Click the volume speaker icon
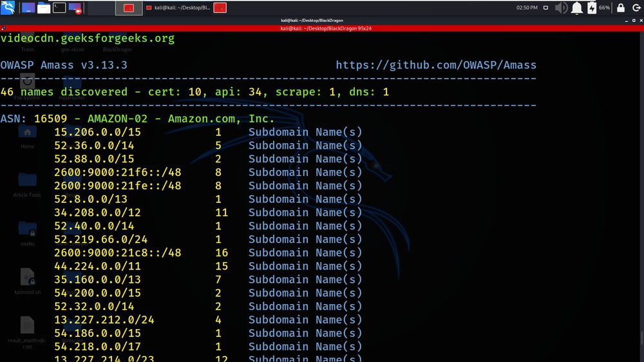Screen dimensions: 644x362 [561, 8]
